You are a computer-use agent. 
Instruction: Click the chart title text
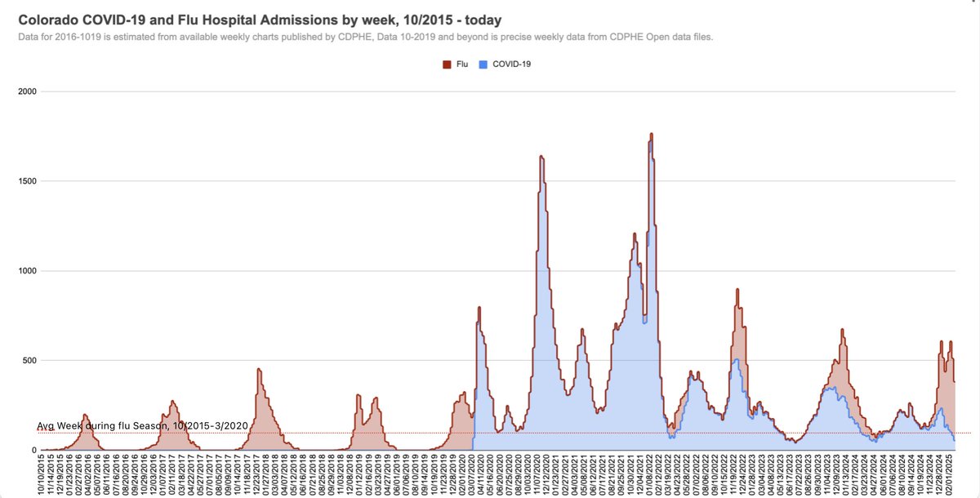(261, 20)
